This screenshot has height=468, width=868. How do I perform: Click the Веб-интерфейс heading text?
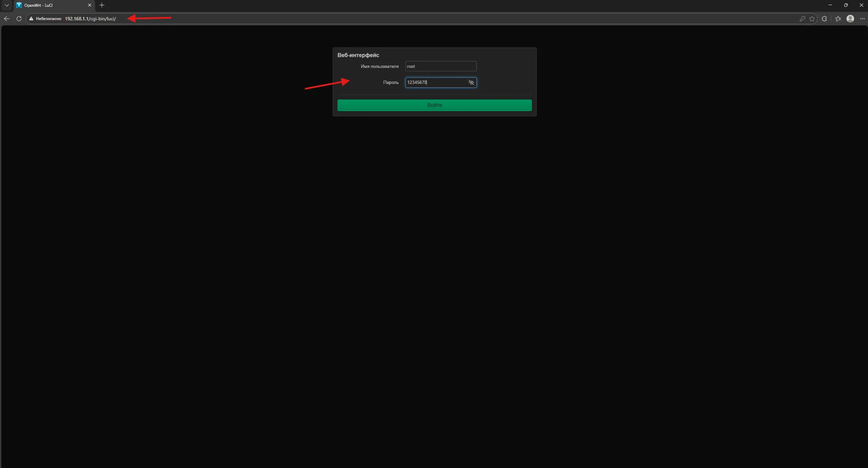358,55
